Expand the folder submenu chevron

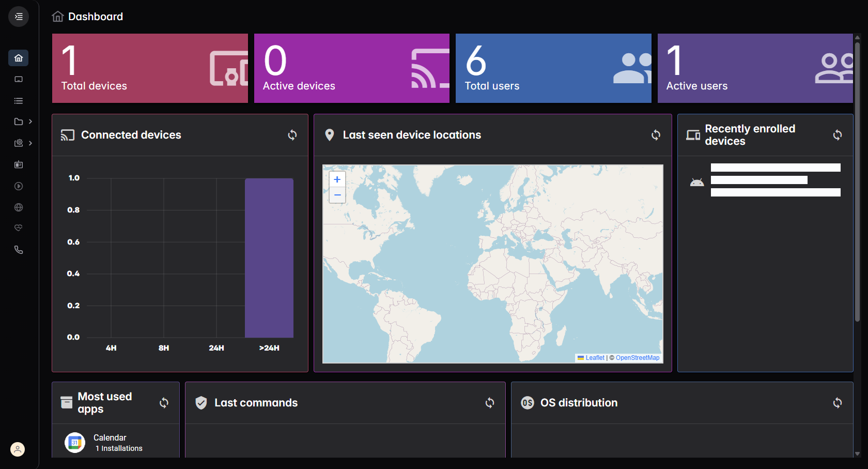point(30,122)
